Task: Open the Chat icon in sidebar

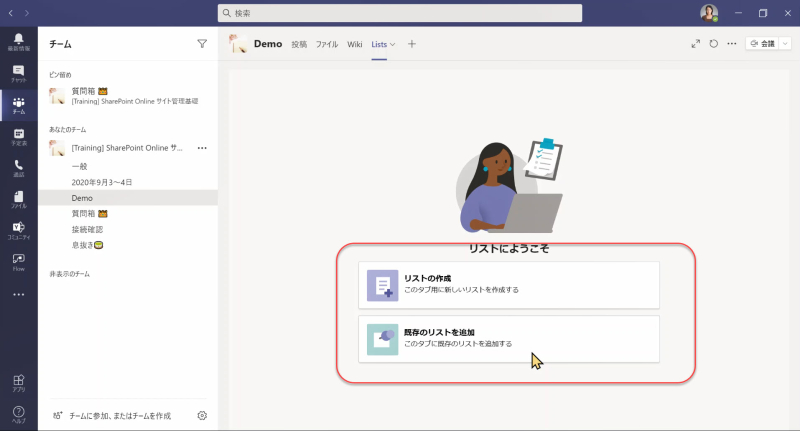Action: coord(18,73)
